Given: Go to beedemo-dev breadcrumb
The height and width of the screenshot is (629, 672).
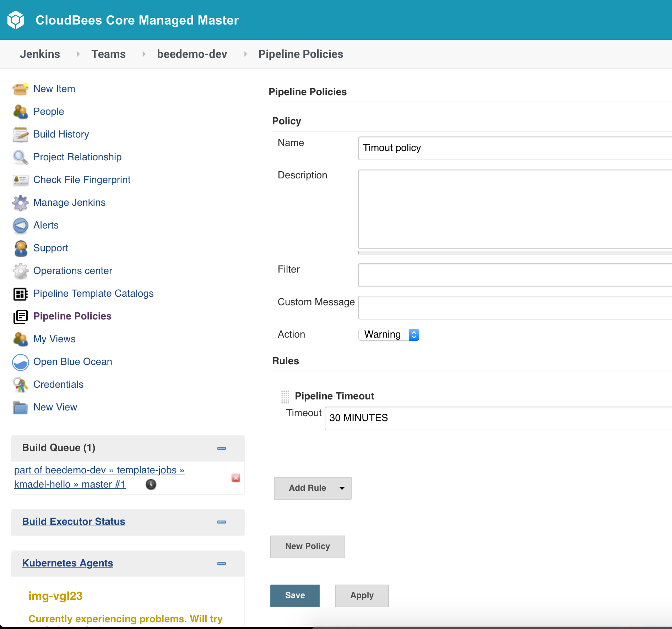Looking at the screenshot, I should click(192, 54).
